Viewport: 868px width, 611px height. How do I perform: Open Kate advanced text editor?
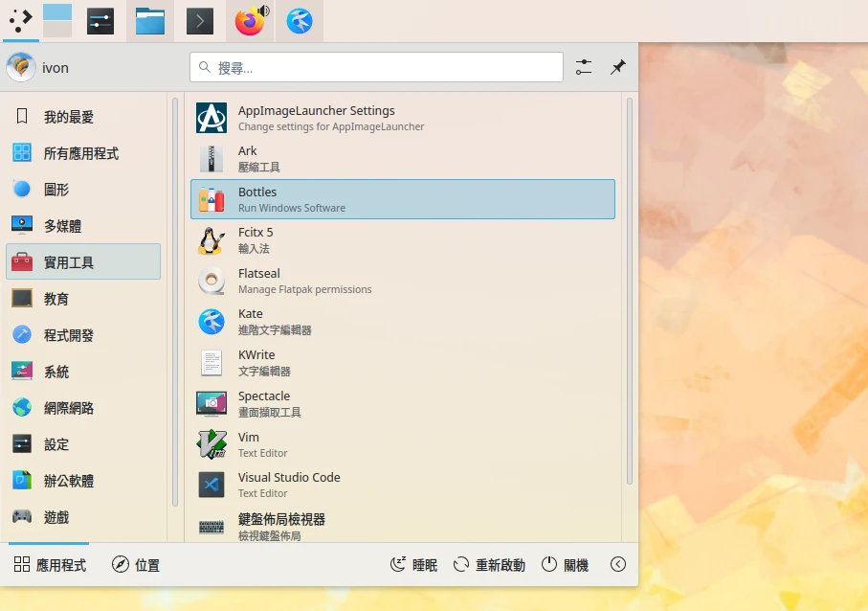(x=402, y=322)
